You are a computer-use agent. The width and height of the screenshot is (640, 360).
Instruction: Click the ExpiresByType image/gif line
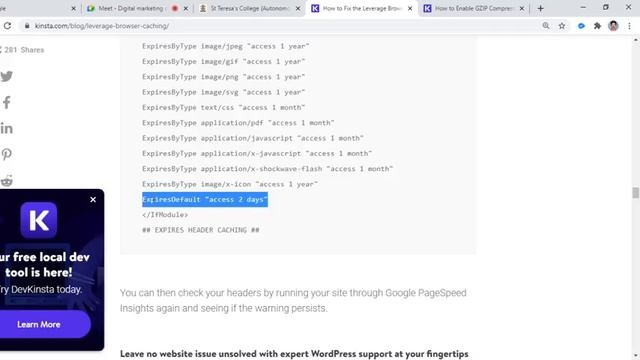click(x=224, y=62)
